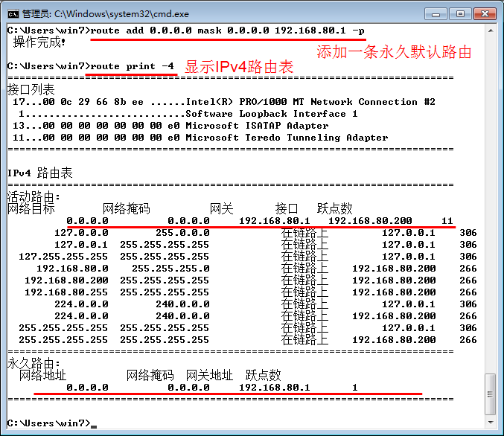This screenshot has width=504, height=436.
Task: Click metric 1 in persistent routes
Action: coord(355,388)
